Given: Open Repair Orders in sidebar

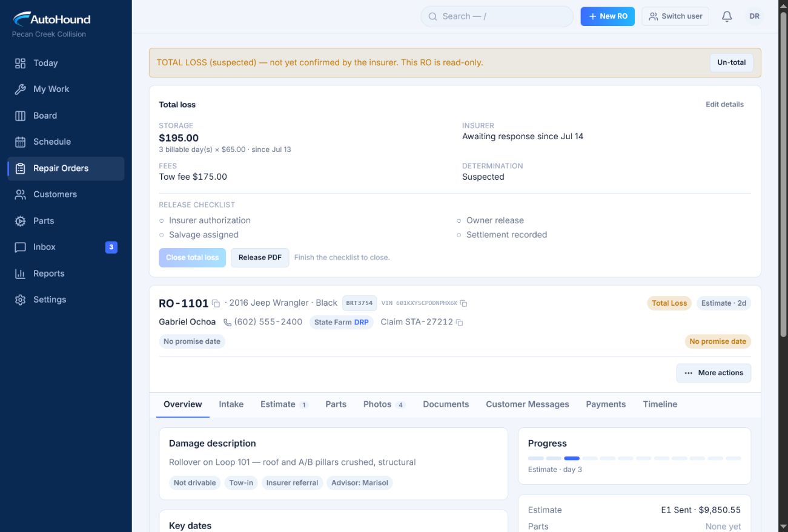Looking at the screenshot, I should 66,168.
